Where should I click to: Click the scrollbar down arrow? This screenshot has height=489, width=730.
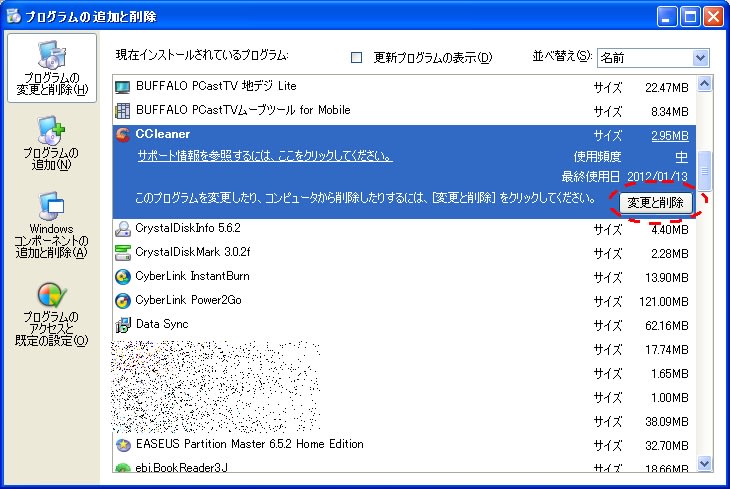[x=704, y=463]
